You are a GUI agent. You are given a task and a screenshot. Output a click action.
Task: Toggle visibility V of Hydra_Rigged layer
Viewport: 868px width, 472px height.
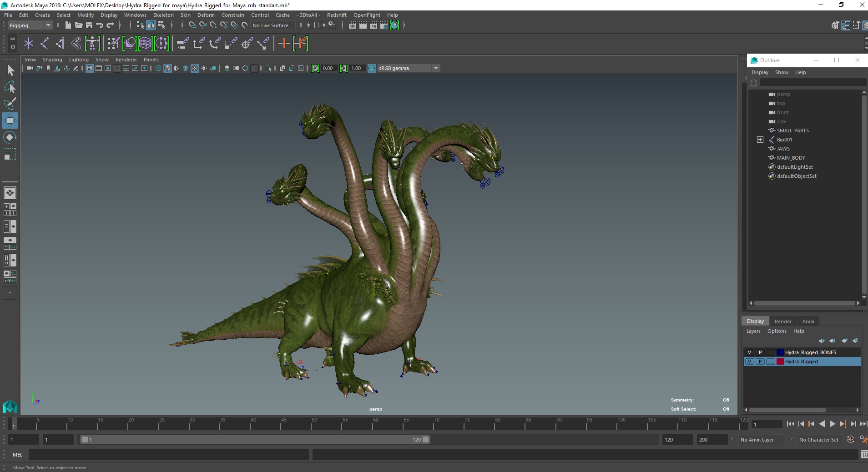click(749, 362)
